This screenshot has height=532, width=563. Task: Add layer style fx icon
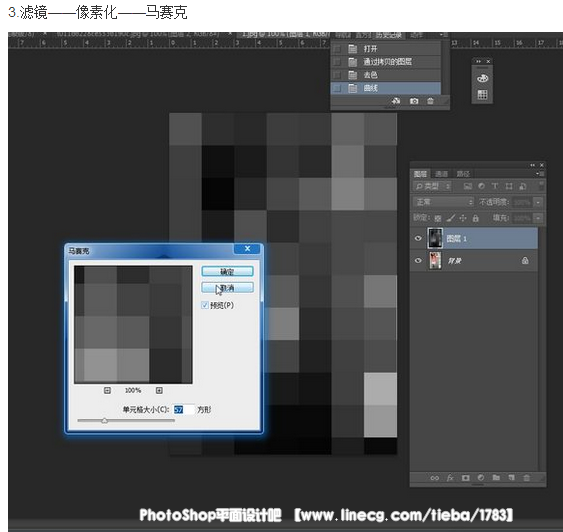click(450, 478)
